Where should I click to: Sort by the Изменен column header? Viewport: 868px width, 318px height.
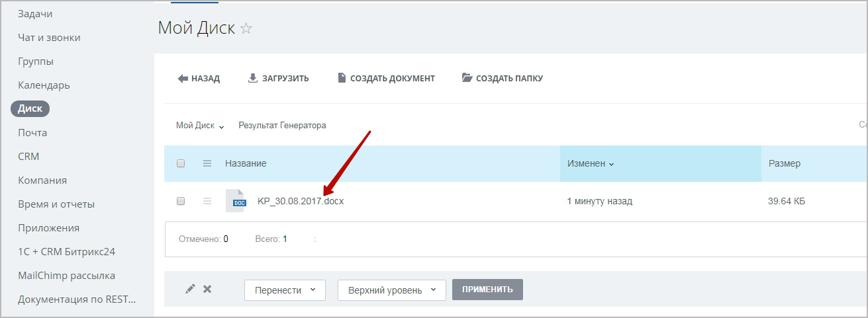tap(591, 163)
